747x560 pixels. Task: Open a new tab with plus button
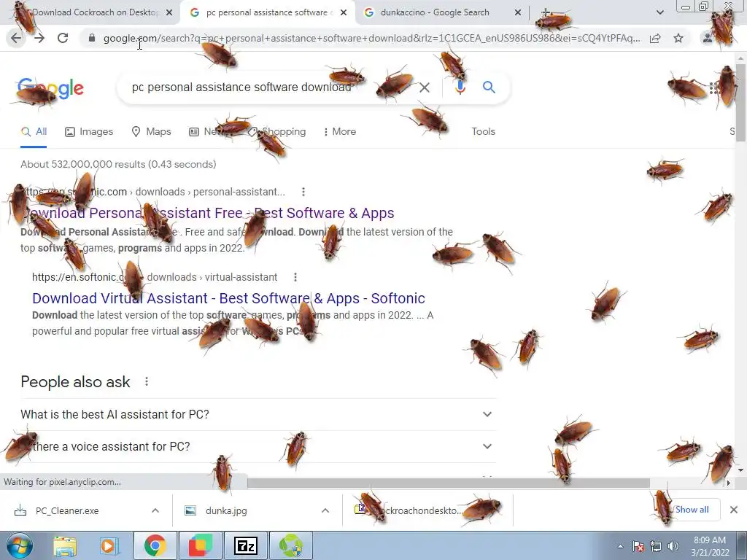pos(546,12)
